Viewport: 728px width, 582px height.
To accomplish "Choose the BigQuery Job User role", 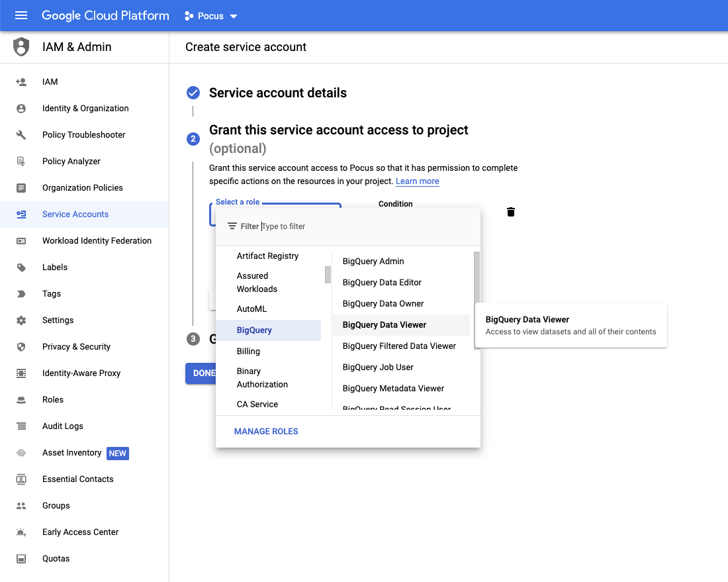I will 401,367.
